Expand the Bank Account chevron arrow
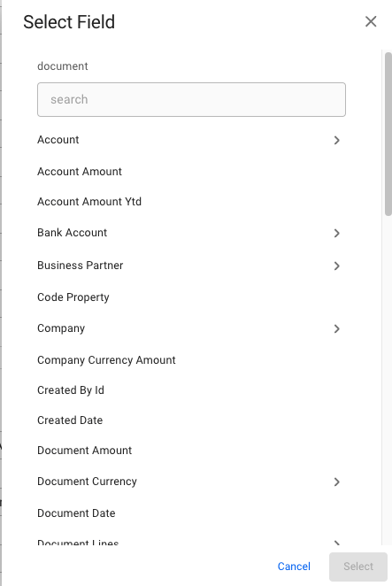The image size is (392, 586). [x=336, y=233]
